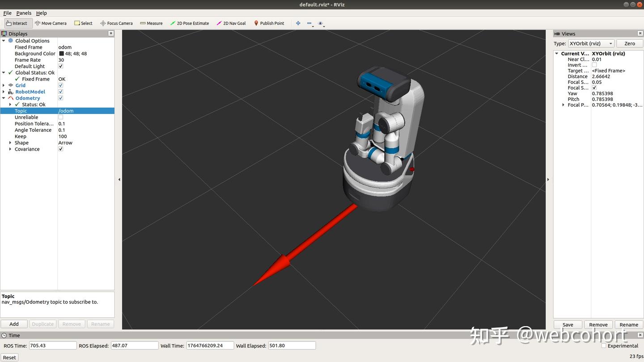Open the File menu
This screenshot has height=362, width=644.
pos(7,13)
